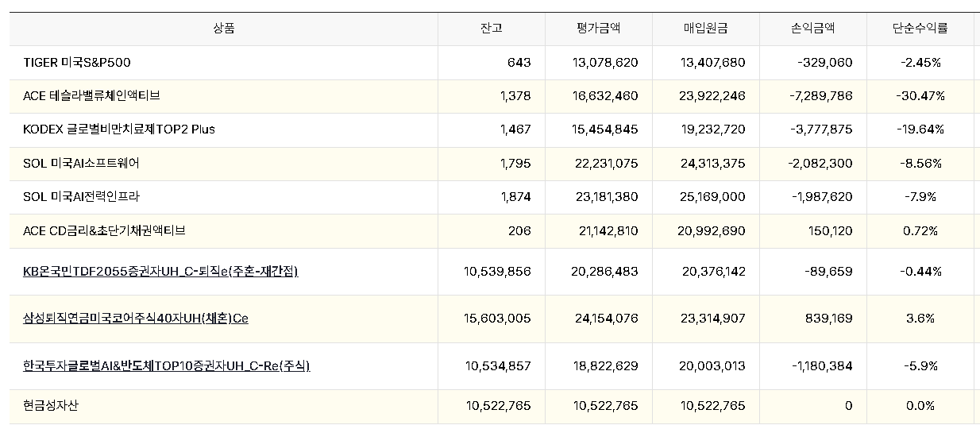Click the return rate 3.6%

920,318
